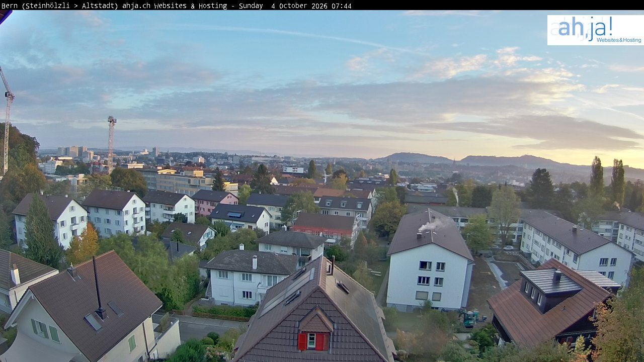Image resolution: width=644 pixels, height=362 pixels.
Task: Click the ahja! Websites & Hosting logo
Action: coord(595,30)
